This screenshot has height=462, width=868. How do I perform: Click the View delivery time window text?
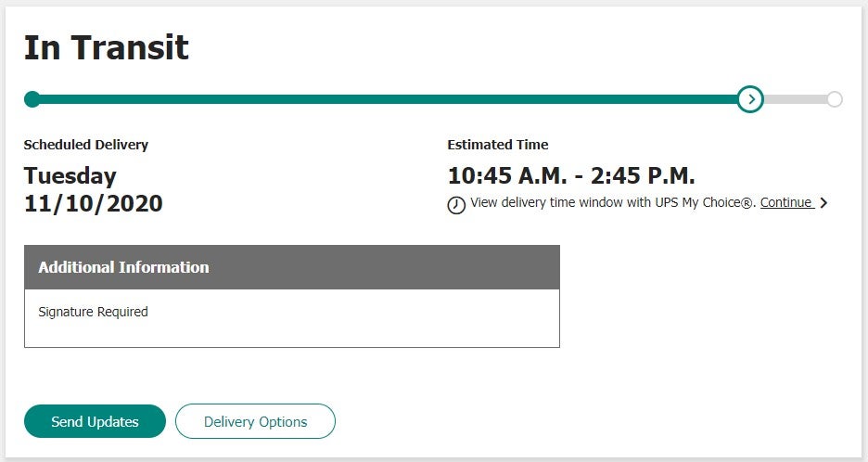tap(613, 202)
